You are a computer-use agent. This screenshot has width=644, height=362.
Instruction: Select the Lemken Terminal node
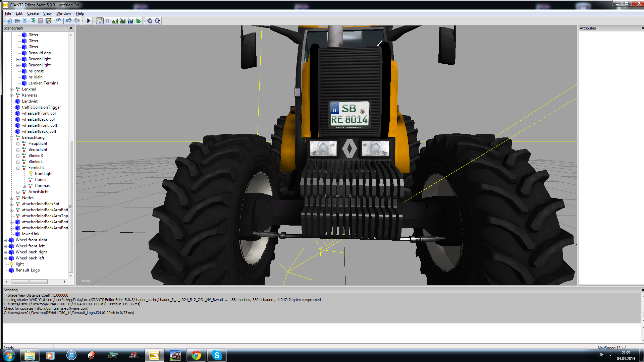pos(44,83)
